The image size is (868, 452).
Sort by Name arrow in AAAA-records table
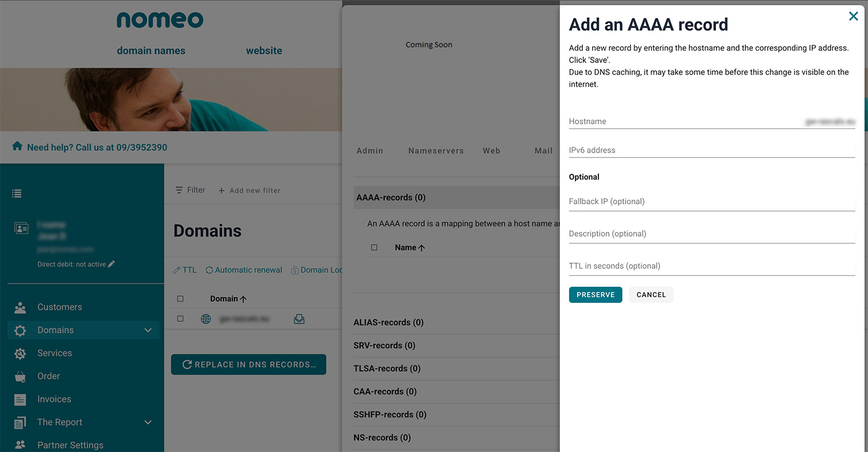(x=422, y=248)
